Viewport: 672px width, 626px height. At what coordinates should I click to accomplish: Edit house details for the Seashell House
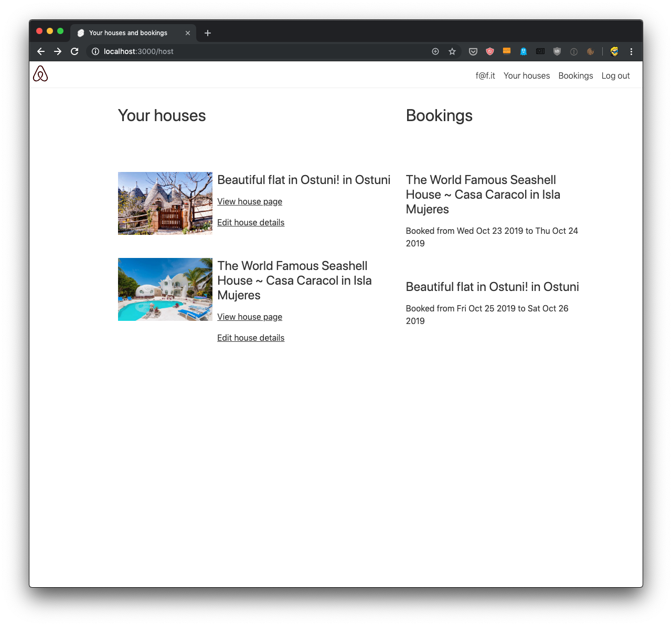tap(251, 338)
